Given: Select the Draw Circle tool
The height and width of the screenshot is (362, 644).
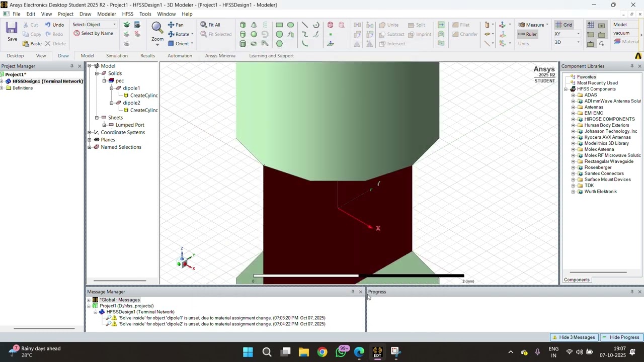Looking at the screenshot, I should (x=279, y=34).
